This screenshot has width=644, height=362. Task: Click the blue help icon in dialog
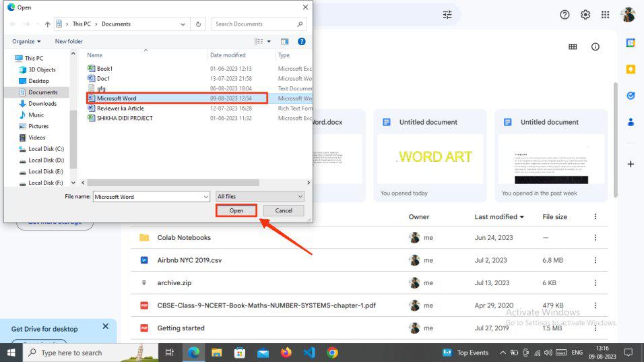(x=302, y=41)
